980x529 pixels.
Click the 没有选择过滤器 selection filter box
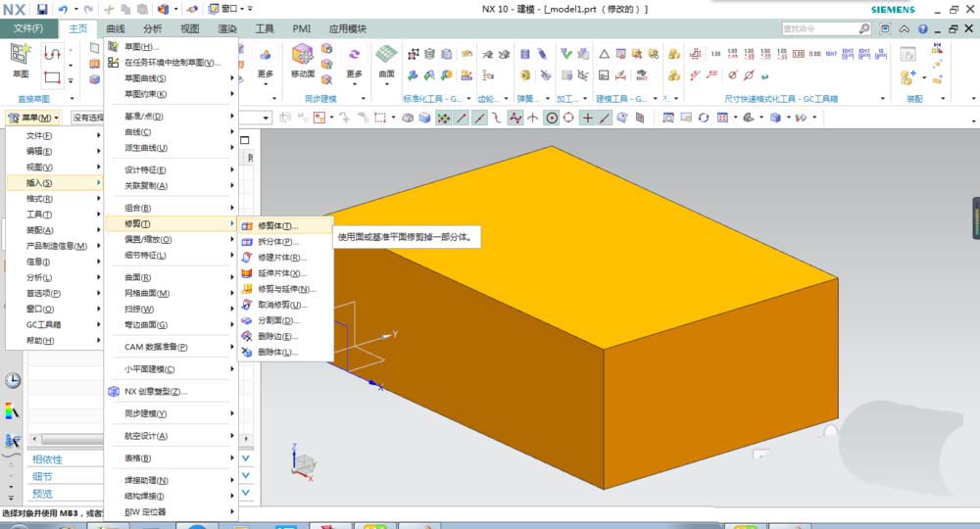click(87, 118)
